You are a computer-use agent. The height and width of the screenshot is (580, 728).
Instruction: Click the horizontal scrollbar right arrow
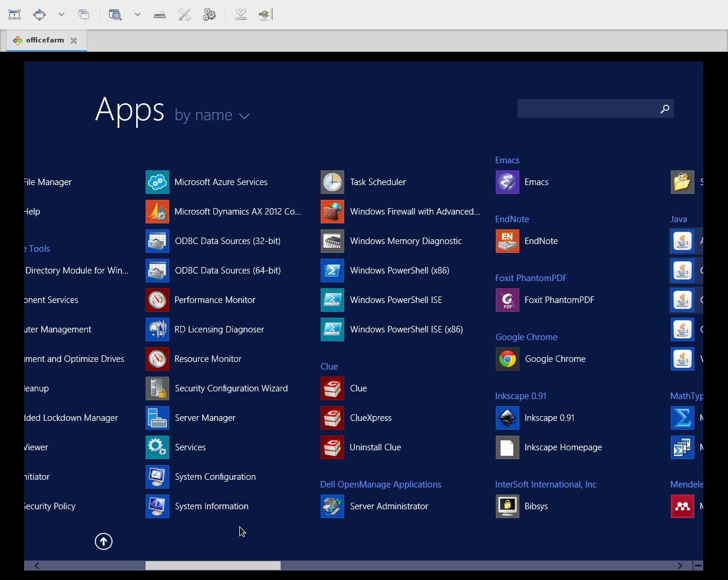[x=680, y=566]
